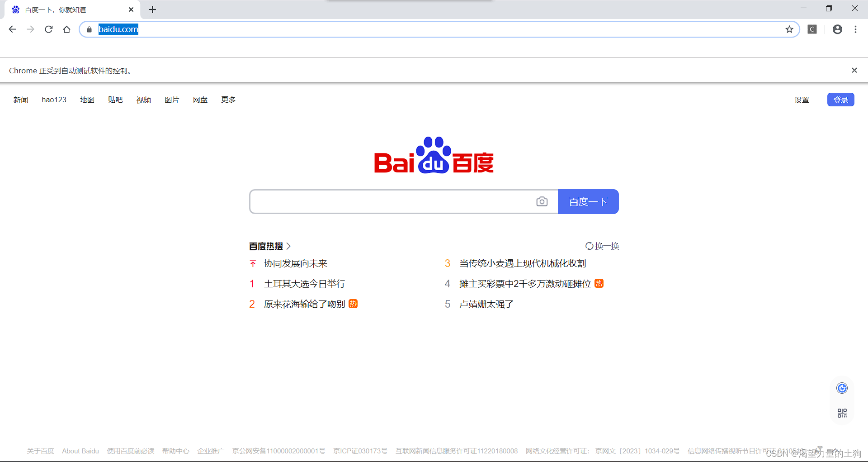Click the site lock icon
Viewport: 868px width, 462px height.
point(89,29)
